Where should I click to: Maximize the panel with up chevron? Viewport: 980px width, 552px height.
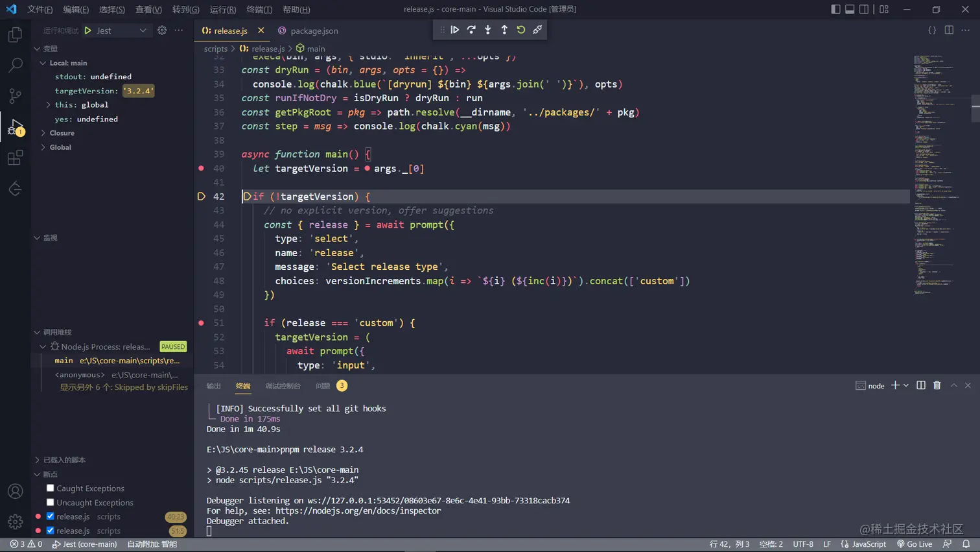[954, 385]
